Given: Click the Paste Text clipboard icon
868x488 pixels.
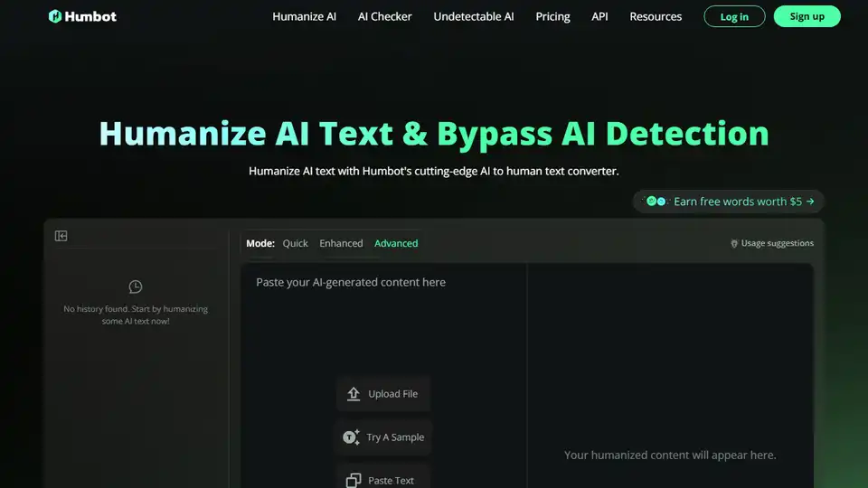Looking at the screenshot, I should tap(354, 480).
